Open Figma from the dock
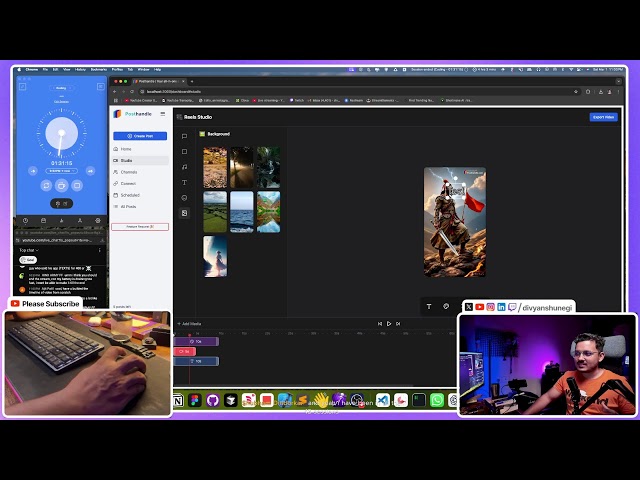 coord(195,401)
